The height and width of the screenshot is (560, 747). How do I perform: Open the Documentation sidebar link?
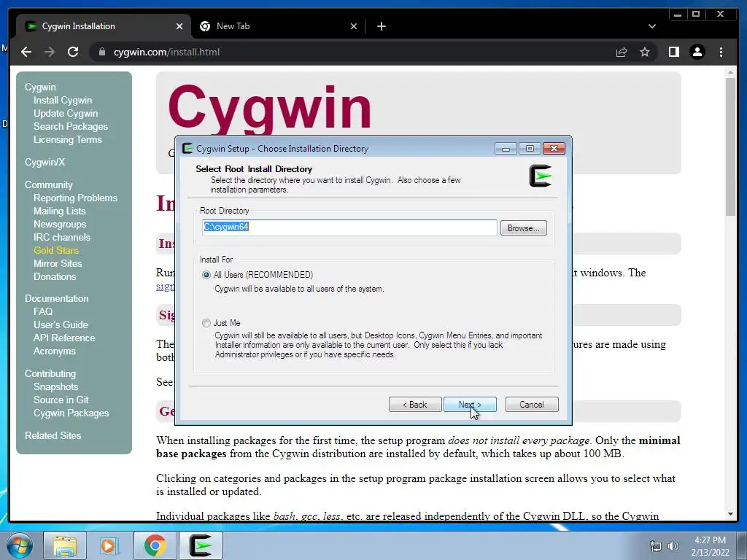point(57,298)
